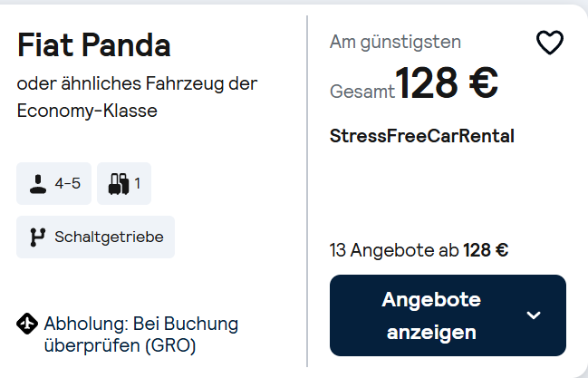Screen dimensions: 588x378
Task: Open the Angebote anzeigen offers list
Action: (448, 315)
